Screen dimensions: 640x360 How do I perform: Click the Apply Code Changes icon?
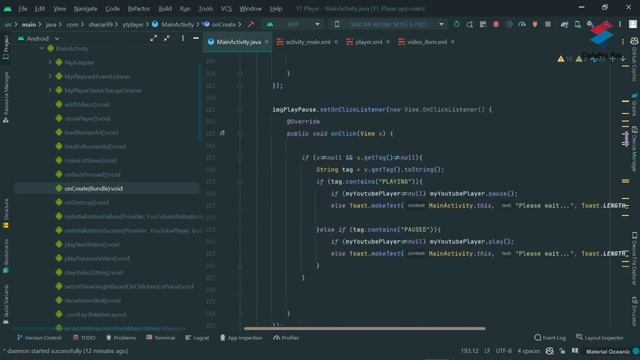483,24
